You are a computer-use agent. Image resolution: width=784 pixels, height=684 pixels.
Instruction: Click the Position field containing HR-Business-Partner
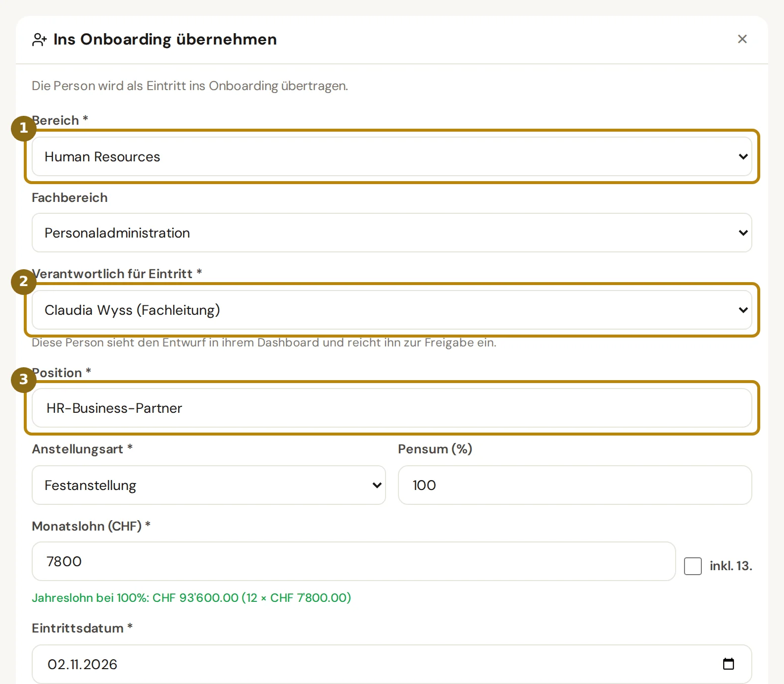pos(392,408)
